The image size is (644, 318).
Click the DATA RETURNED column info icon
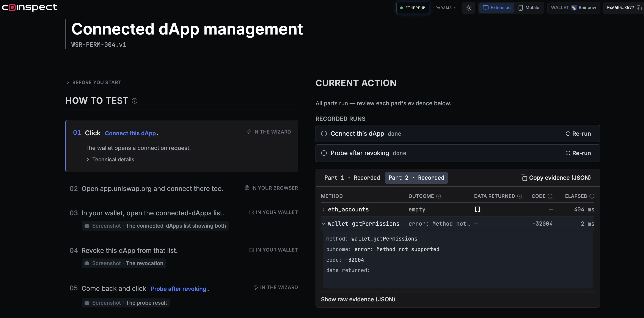520,196
